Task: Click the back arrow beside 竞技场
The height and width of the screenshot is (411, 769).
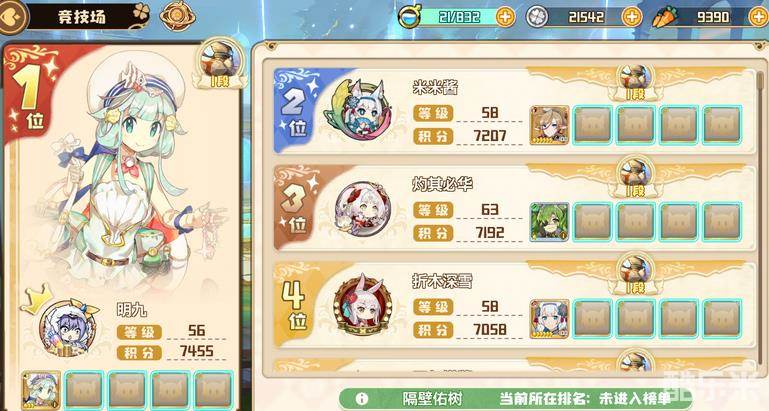Action: pos(11,17)
